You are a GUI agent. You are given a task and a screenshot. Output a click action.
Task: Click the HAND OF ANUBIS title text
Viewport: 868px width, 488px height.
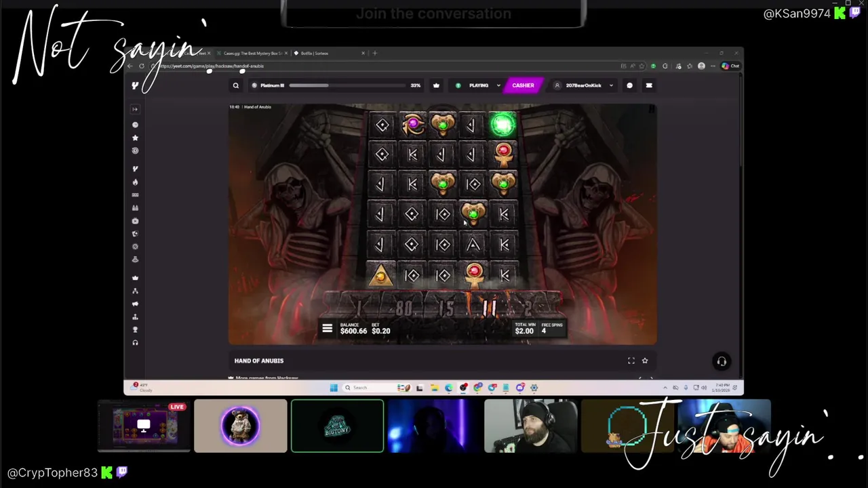point(259,361)
